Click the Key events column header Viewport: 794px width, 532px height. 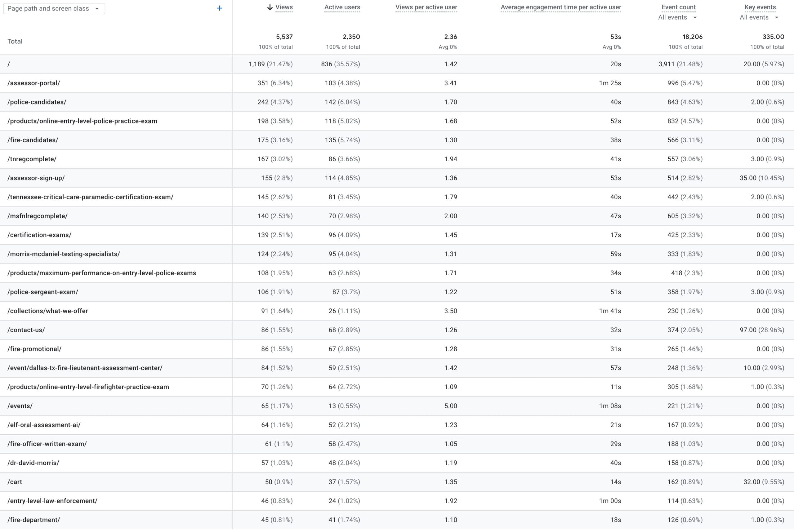(x=760, y=7)
